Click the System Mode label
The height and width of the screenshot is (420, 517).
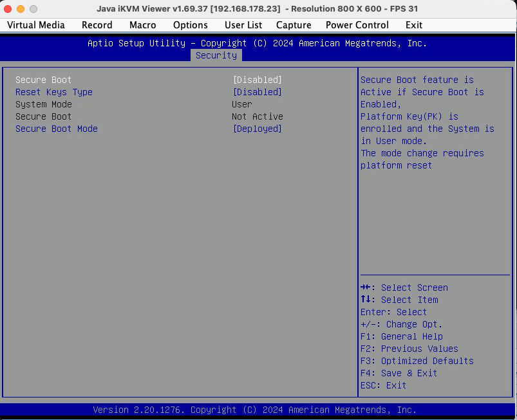(44, 104)
